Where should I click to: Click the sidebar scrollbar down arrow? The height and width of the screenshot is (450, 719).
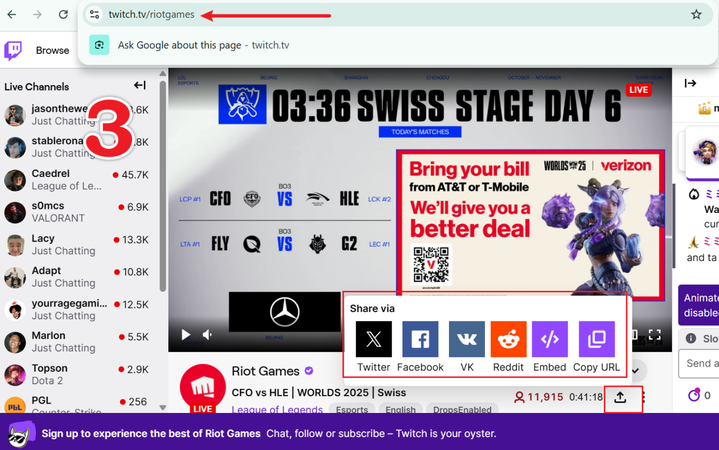coord(163,407)
